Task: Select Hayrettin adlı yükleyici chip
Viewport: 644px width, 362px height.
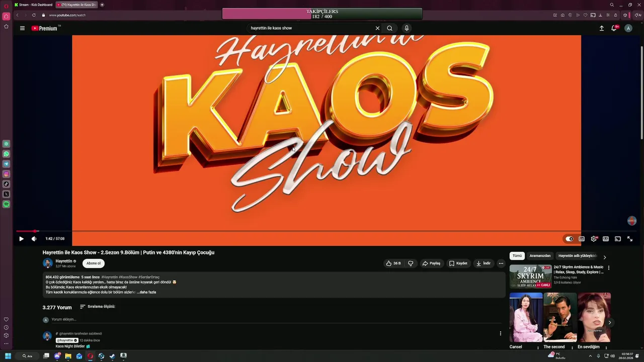Action: [x=577, y=256]
